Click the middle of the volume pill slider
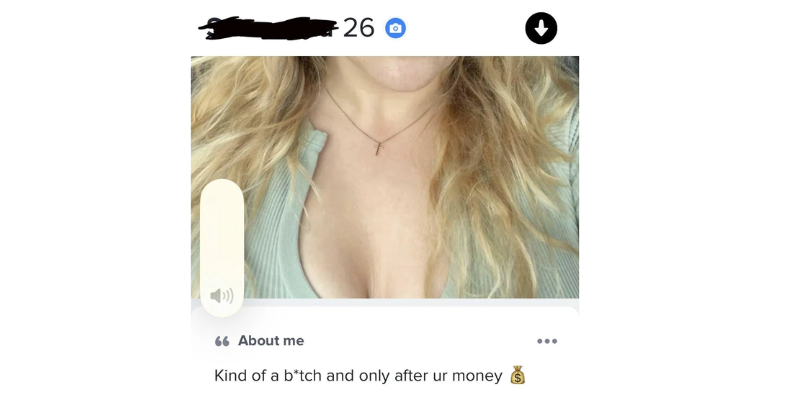The height and width of the screenshot is (400, 788). (222, 248)
